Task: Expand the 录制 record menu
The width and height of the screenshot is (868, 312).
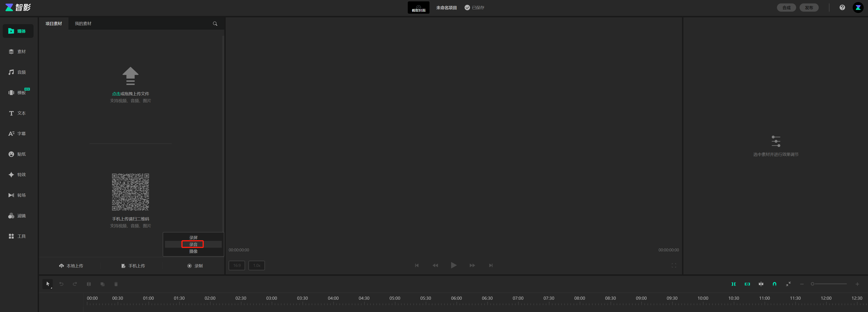Action: coord(195,266)
